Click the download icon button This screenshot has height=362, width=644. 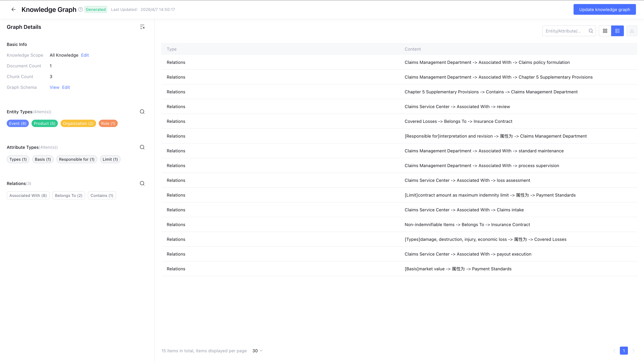point(632,31)
